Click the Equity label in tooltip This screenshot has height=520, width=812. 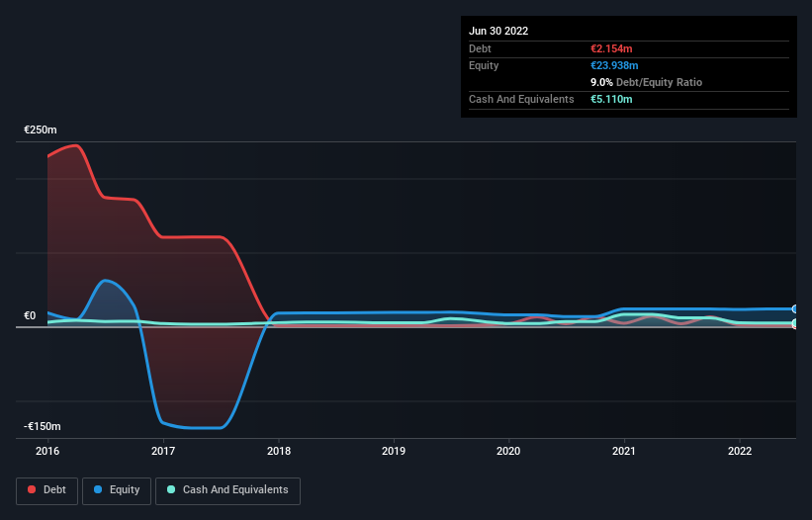pos(484,65)
